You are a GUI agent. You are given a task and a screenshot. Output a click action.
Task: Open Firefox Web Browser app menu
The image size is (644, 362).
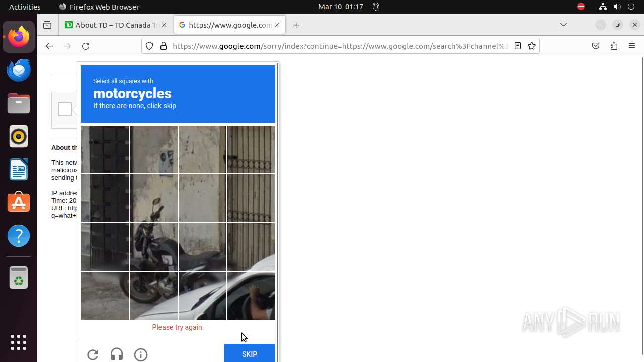(x=99, y=7)
